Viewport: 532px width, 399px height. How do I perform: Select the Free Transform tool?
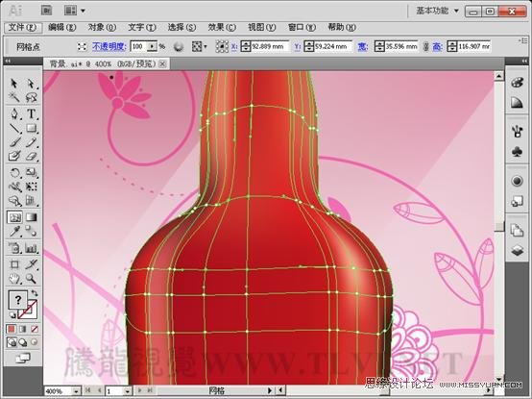coord(31,187)
